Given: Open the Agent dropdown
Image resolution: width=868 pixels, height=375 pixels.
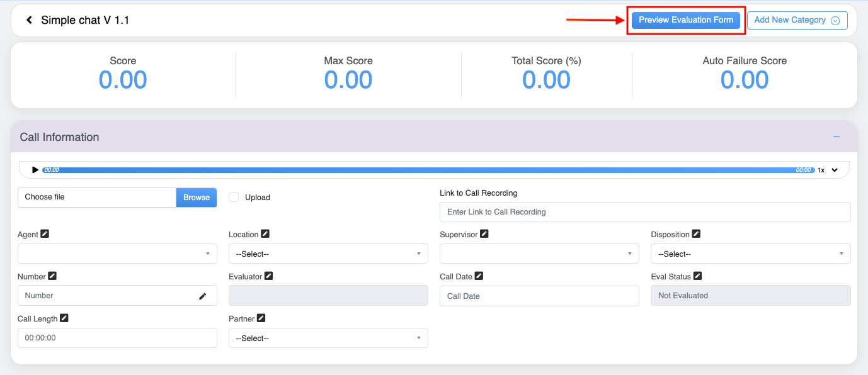Looking at the screenshot, I should (117, 254).
